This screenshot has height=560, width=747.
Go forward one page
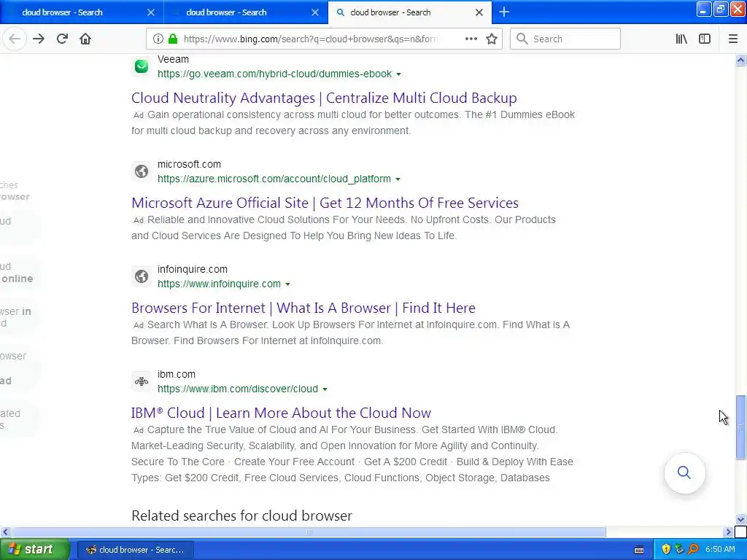click(x=39, y=39)
